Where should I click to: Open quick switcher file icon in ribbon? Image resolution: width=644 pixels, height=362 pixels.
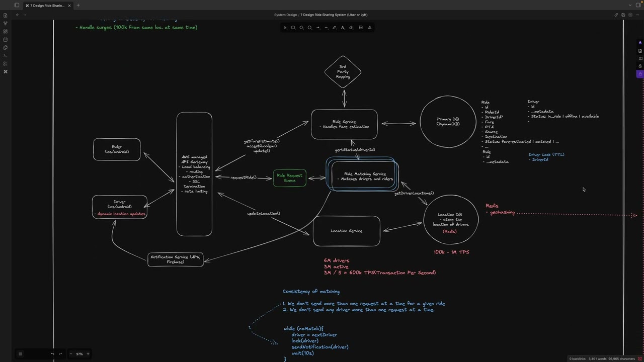6,15
